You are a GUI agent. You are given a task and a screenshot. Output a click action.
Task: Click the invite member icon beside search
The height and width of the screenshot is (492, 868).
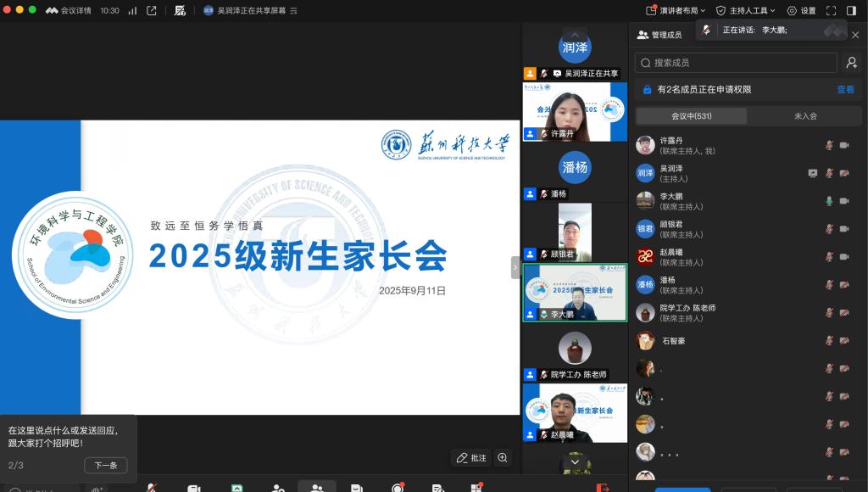click(852, 63)
